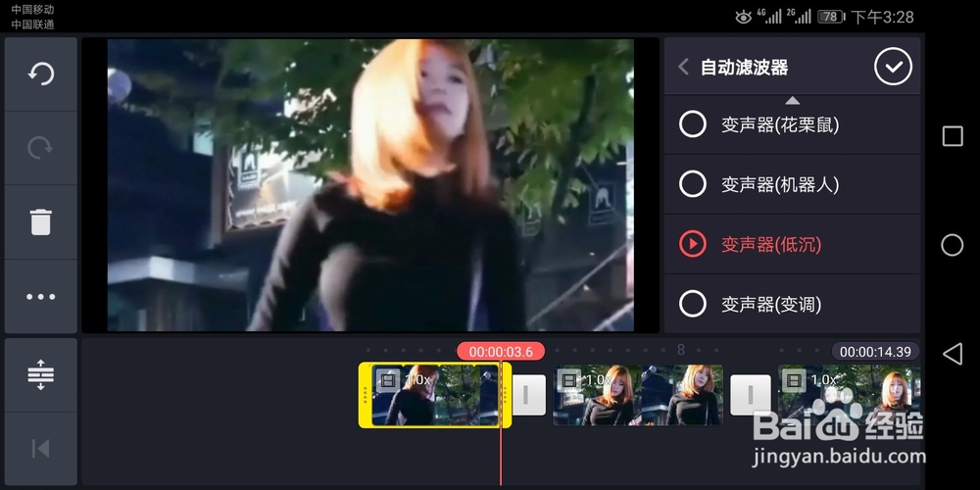Grab right trim handle of selected clip

point(505,395)
